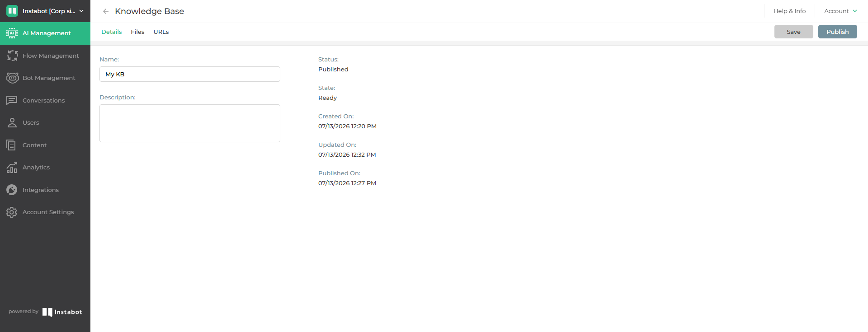868x332 pixels.
Task: Click into the Name field containing My KB
Action: click(190, 74)
